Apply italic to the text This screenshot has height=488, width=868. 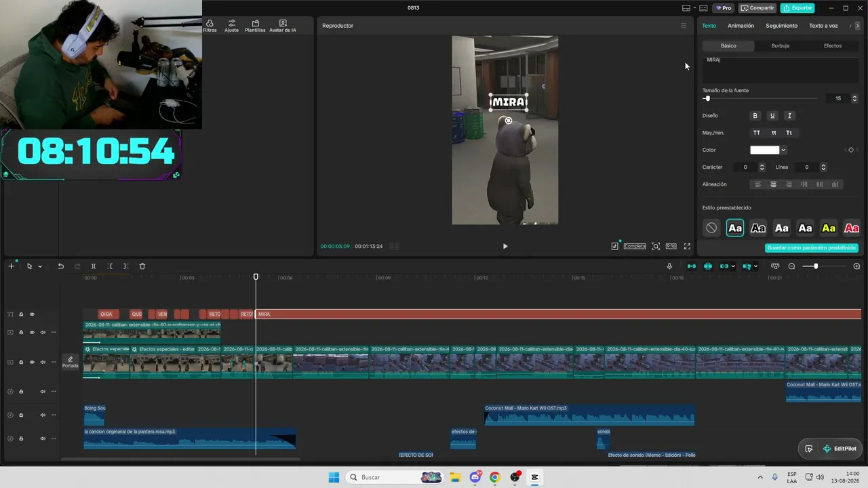point(789,116)
